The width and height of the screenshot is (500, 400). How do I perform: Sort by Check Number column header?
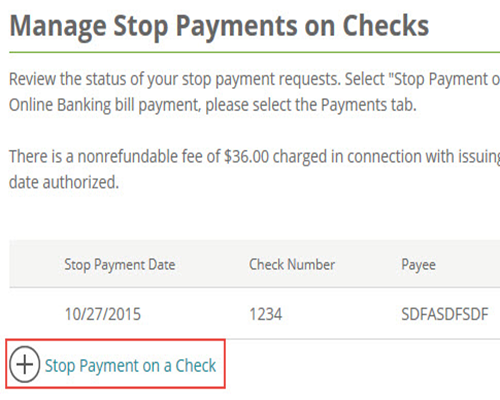(x=292, y=264)
